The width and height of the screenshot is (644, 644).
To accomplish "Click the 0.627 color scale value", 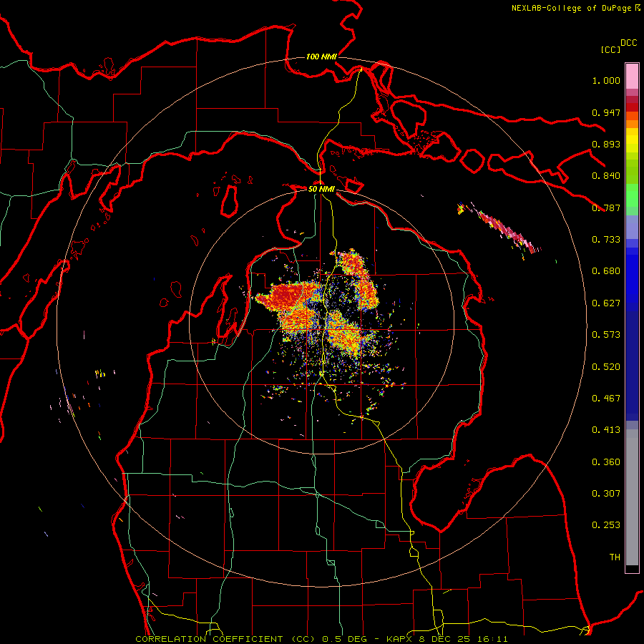I will pyautogui.click(x=606, y=303).
